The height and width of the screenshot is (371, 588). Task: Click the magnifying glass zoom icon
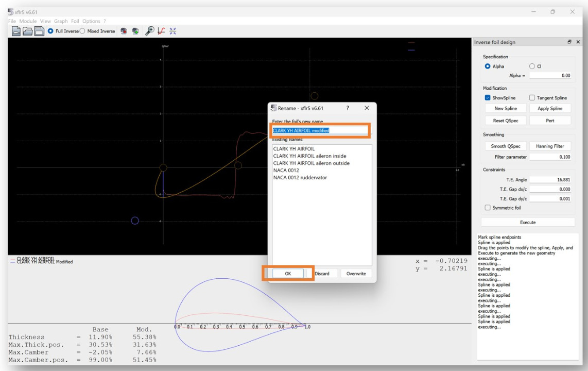[150, 30]
